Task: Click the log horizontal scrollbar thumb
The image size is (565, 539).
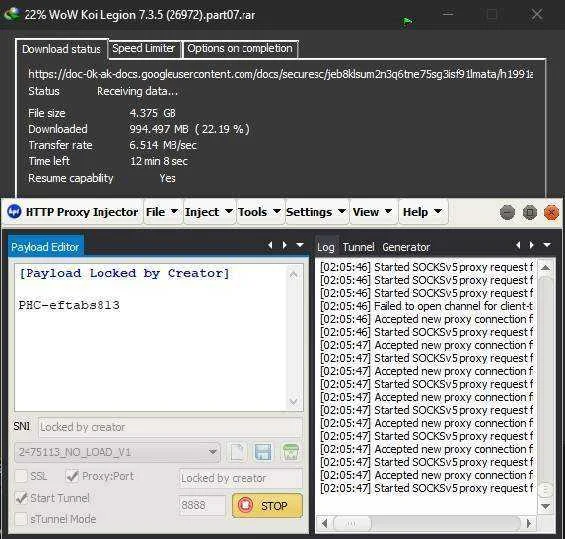Action: click(x=352, y=523)
